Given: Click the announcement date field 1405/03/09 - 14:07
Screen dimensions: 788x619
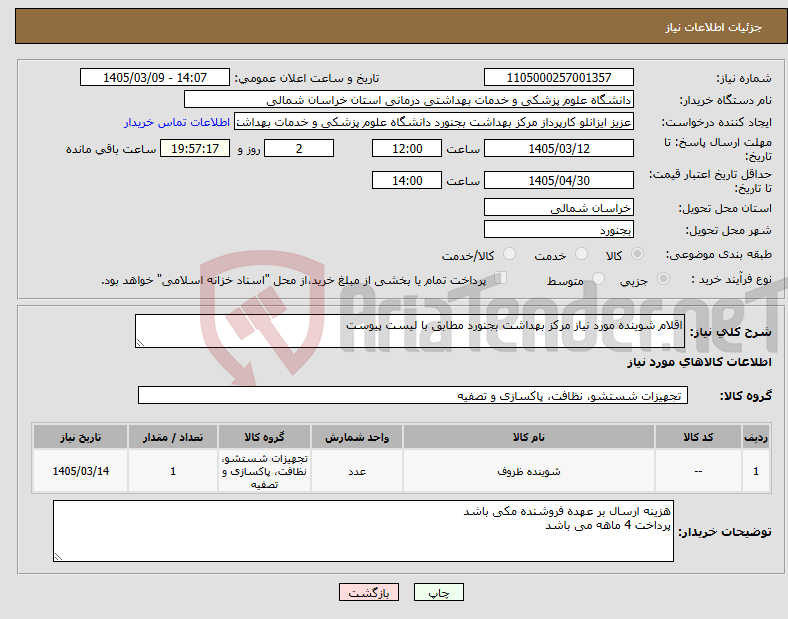Looking at the screenshot, I should (155, 77).
